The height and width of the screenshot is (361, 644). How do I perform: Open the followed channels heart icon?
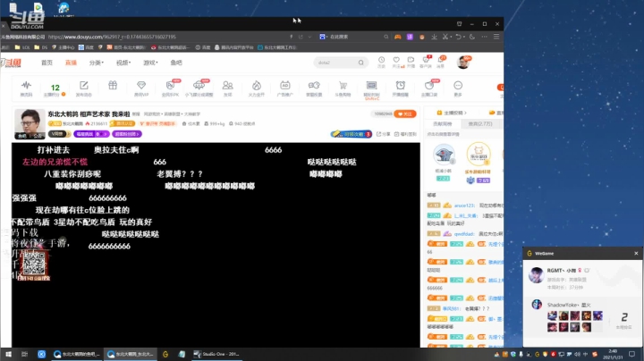point(396,62)
